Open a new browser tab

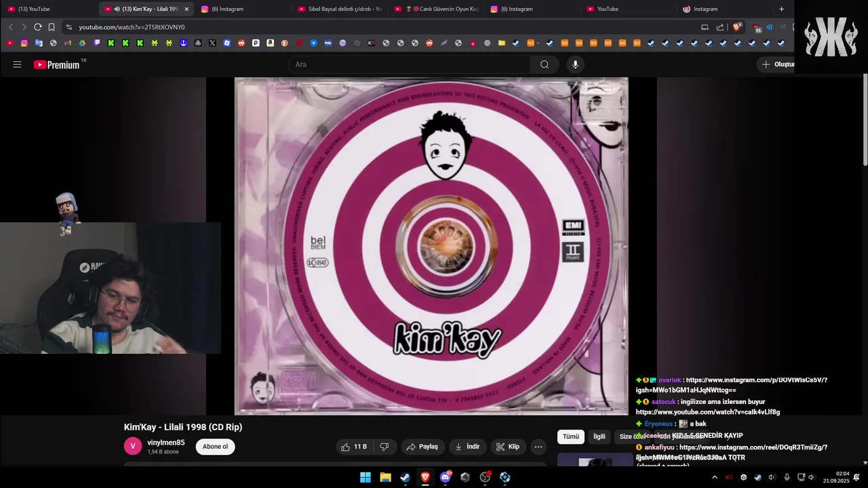point(781,9)
